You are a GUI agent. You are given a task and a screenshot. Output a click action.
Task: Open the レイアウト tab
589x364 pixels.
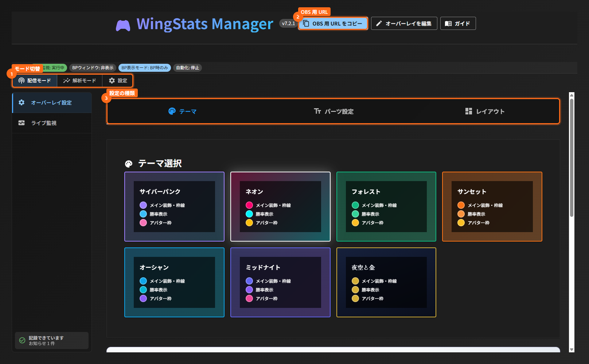click(x=485, y=111)
